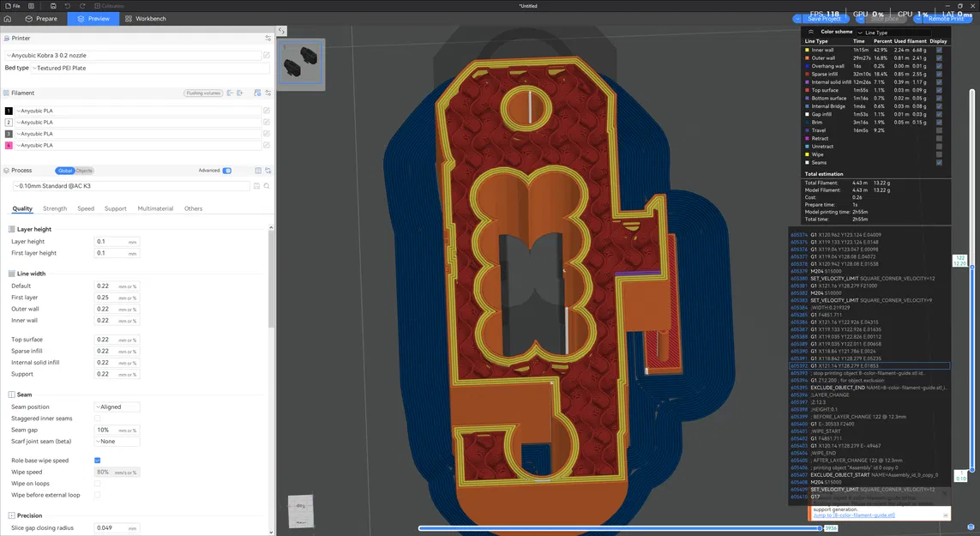Click the Save Project icon in toolbar
Viewport: 980px width, 536px height.
click(x=53, y=5)
